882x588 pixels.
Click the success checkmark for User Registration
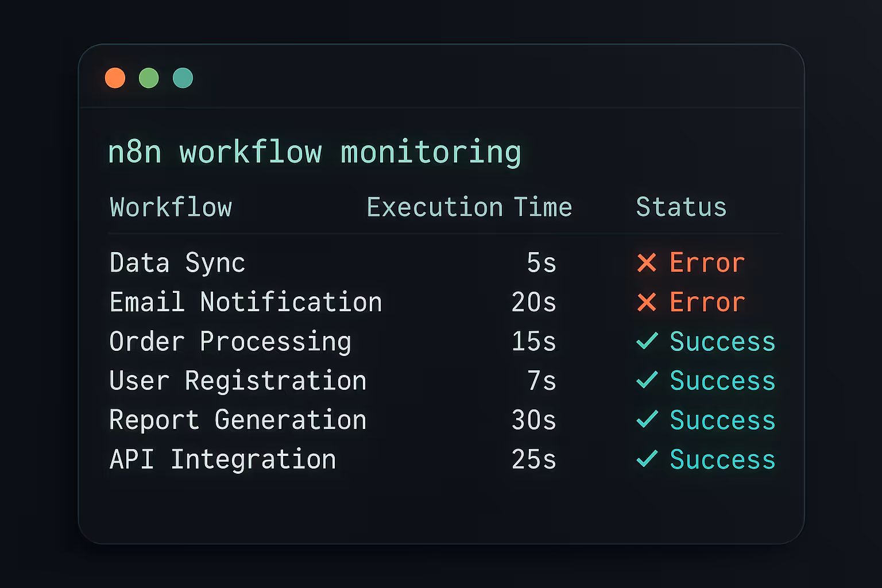[648, 380]
